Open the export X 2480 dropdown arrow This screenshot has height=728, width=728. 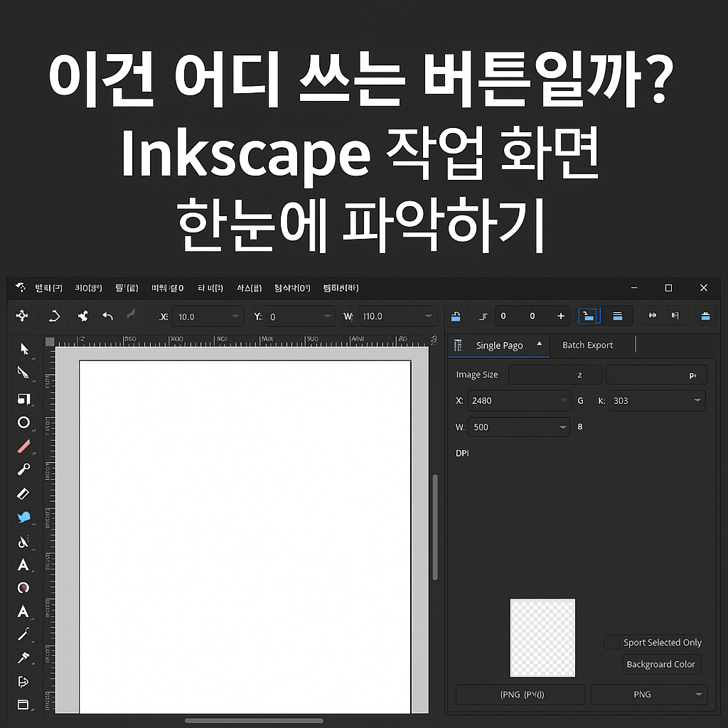(564, 400)
